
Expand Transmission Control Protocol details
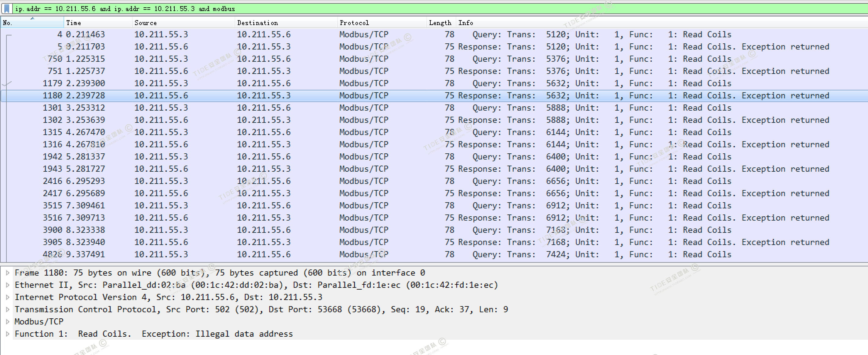(7, 309)
